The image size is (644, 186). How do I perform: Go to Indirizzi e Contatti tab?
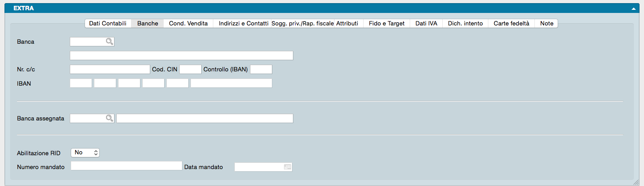click(243, 24)
